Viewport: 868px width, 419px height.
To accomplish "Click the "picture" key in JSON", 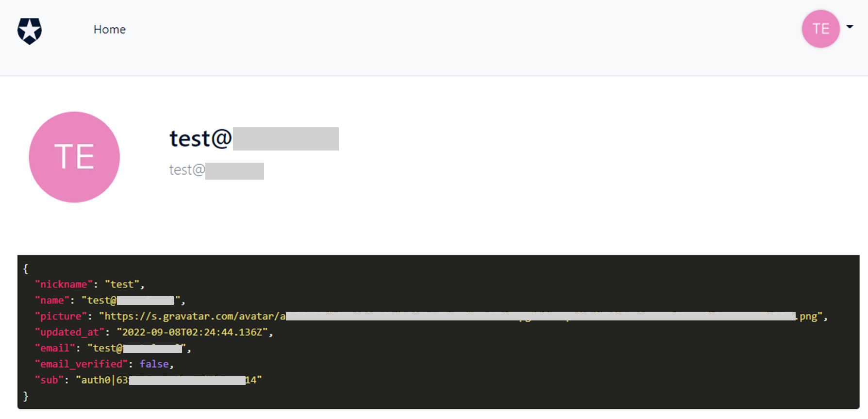I will (x=61, y=316).
